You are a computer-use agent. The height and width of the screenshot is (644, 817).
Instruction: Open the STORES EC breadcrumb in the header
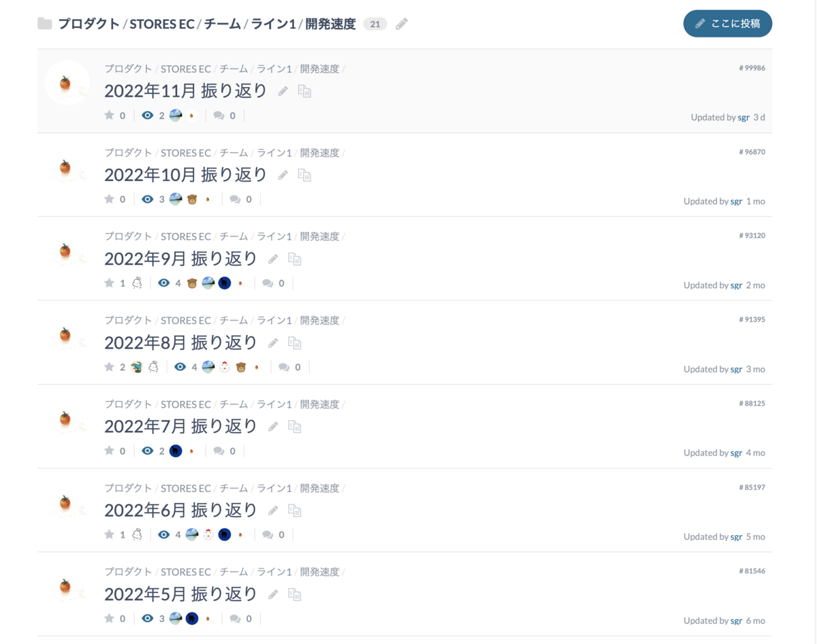(162, 24)
